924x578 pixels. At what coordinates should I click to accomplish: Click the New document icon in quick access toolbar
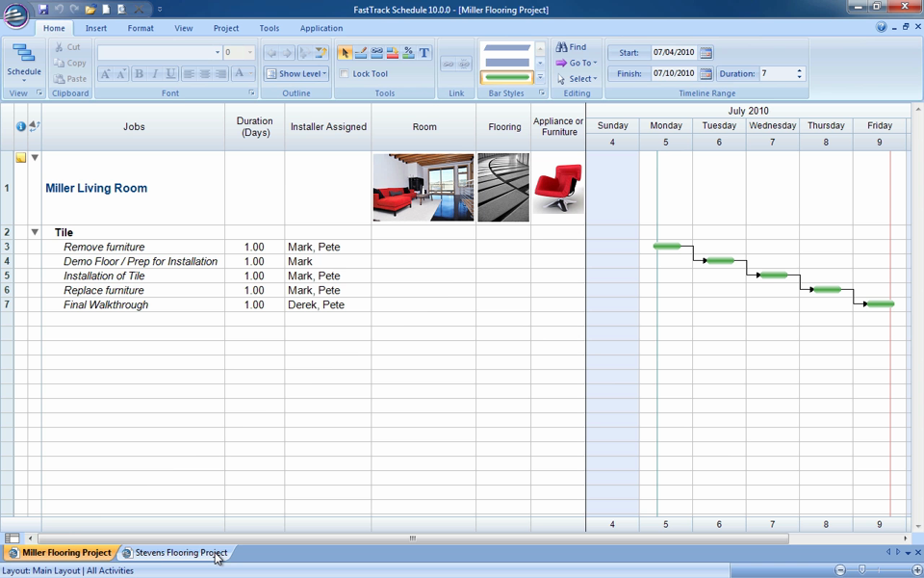(x=106, y=10)
